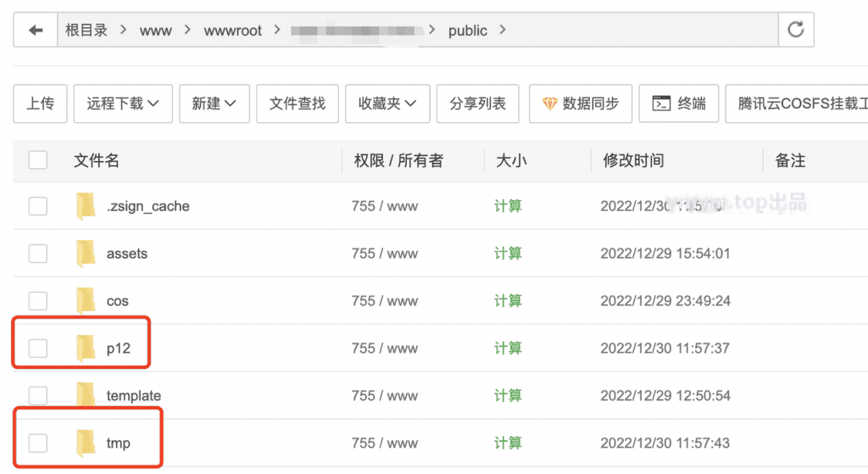This screenshot has width=868, height=474.
Task: Sort by 大小 column header
Action: (x=511, y=160)
